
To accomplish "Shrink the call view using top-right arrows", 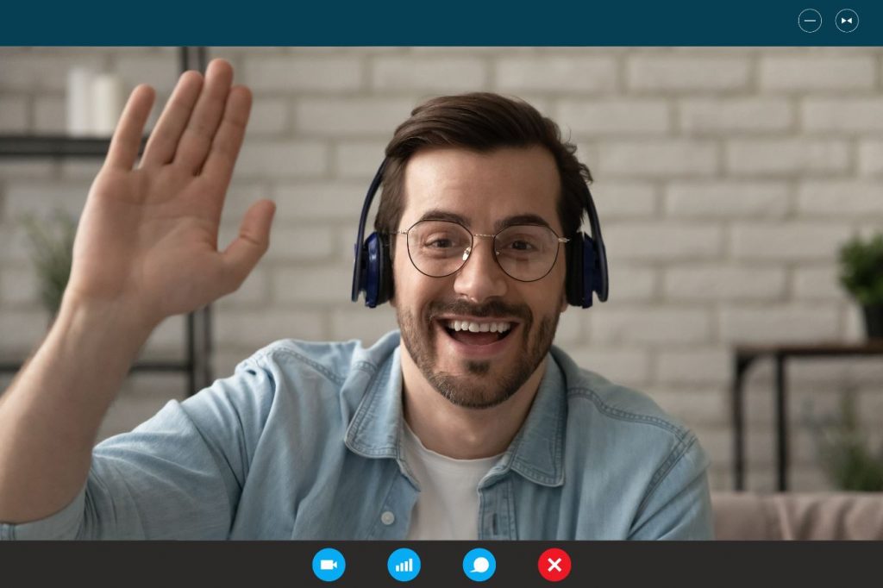I will (847, 21).
